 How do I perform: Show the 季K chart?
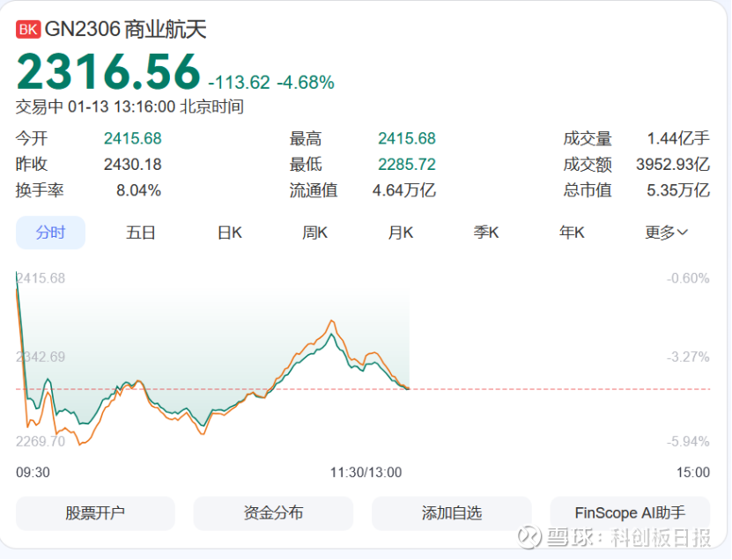pos(486,232)
